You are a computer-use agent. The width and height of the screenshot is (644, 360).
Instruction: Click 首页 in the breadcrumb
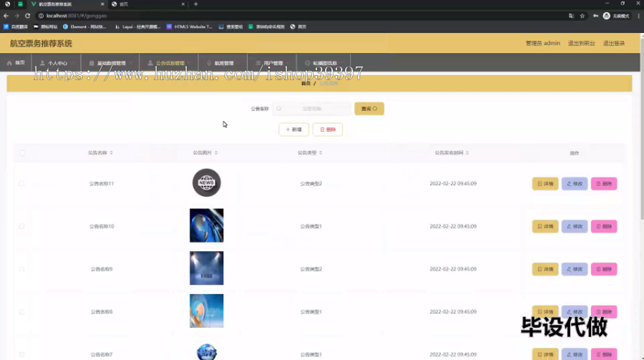click(x=306, y=84)
